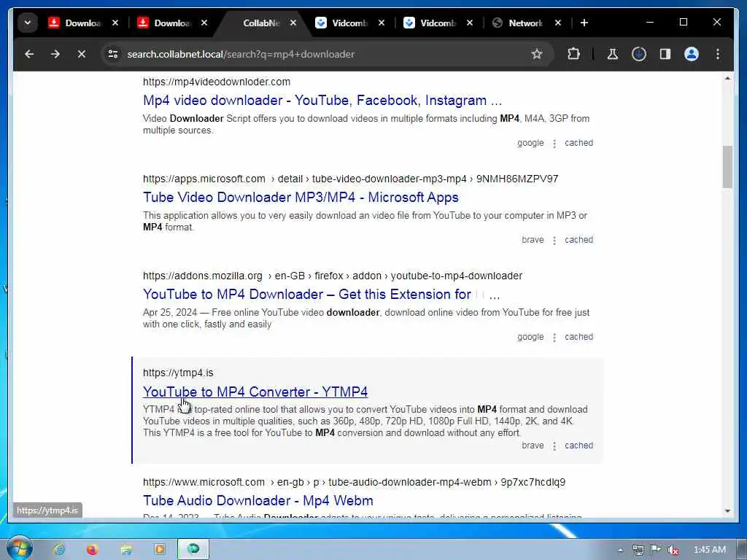Open options dots for mozilla addon result
The width and height of the screenshot is (747, 560).
click(554, 338)
